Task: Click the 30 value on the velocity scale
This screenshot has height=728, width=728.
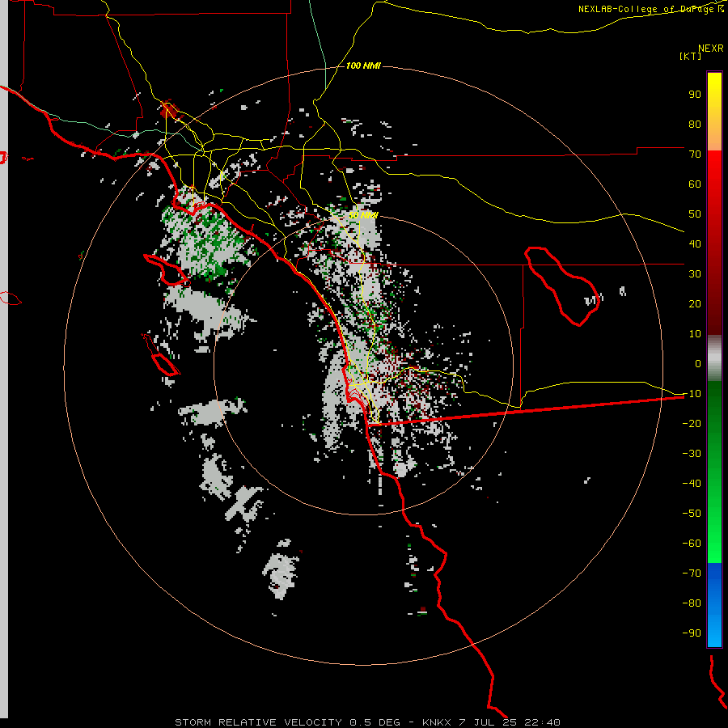Action: tap(695, 274)
